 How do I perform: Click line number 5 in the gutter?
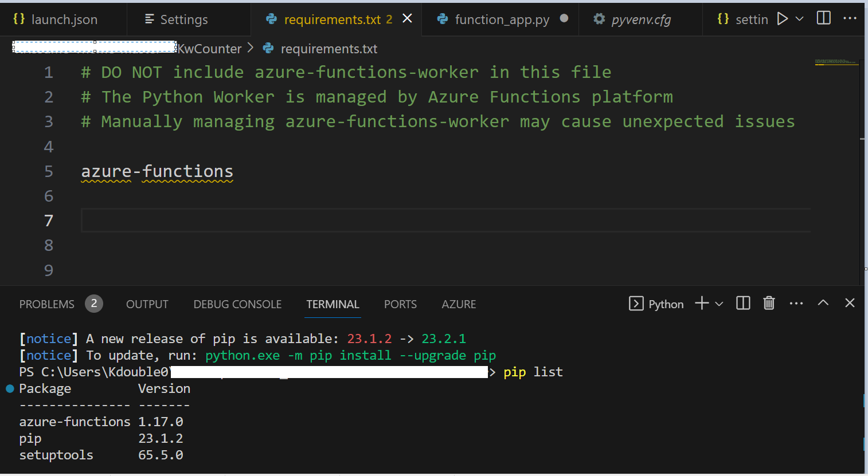pyautogui.click(x=49, y=171)
